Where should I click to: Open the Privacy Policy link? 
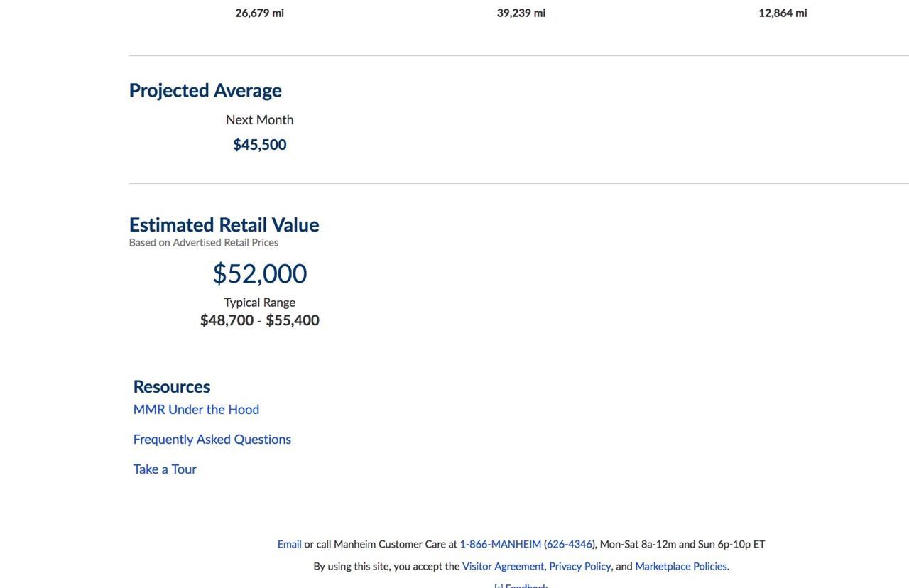[579, 567]
